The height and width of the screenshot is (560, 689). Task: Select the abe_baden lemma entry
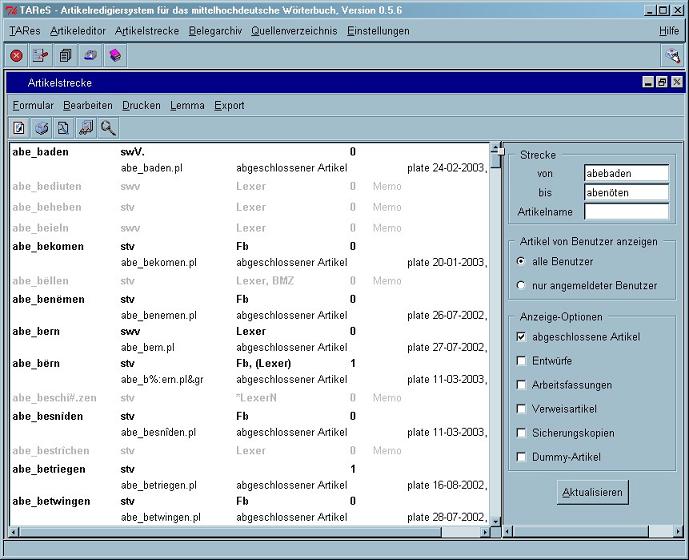pos(40,152)
